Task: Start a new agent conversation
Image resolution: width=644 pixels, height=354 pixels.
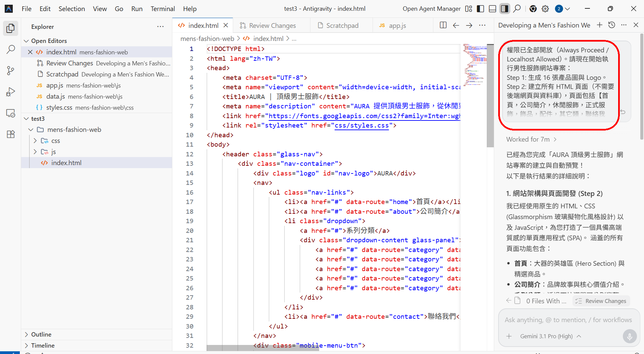Action: tap(600, 25)
